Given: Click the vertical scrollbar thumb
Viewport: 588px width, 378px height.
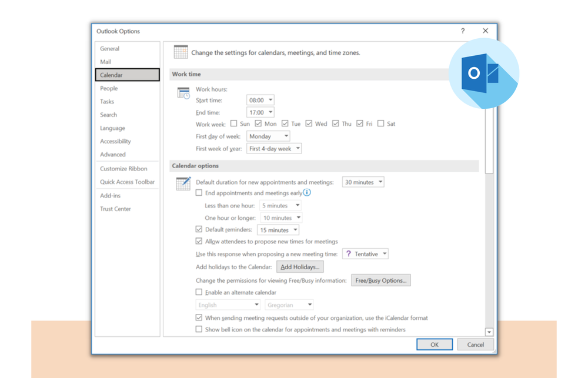Looking at the screenshot, I should (489, 141).
